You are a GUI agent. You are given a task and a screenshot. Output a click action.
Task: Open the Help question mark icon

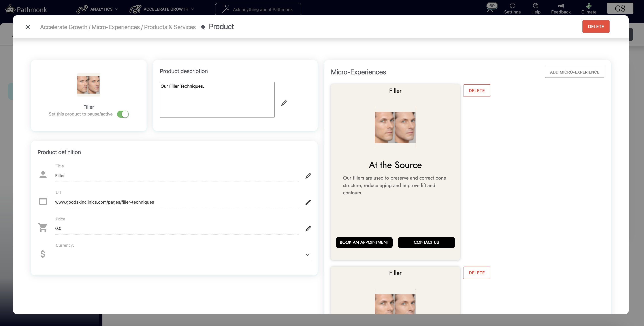(535, 6)
